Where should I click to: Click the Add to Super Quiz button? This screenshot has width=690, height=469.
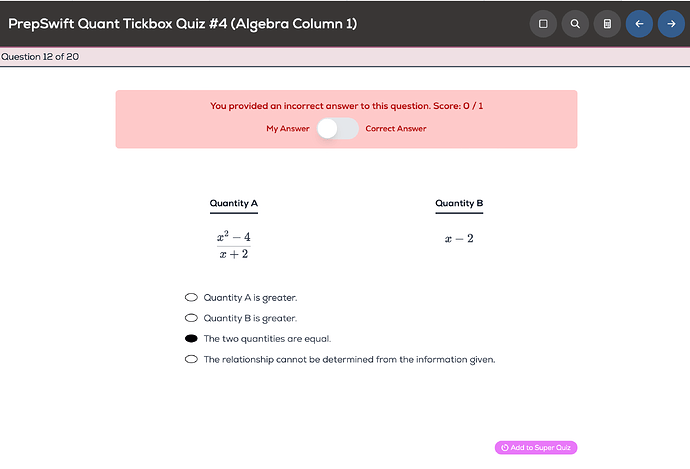[536, 447]
